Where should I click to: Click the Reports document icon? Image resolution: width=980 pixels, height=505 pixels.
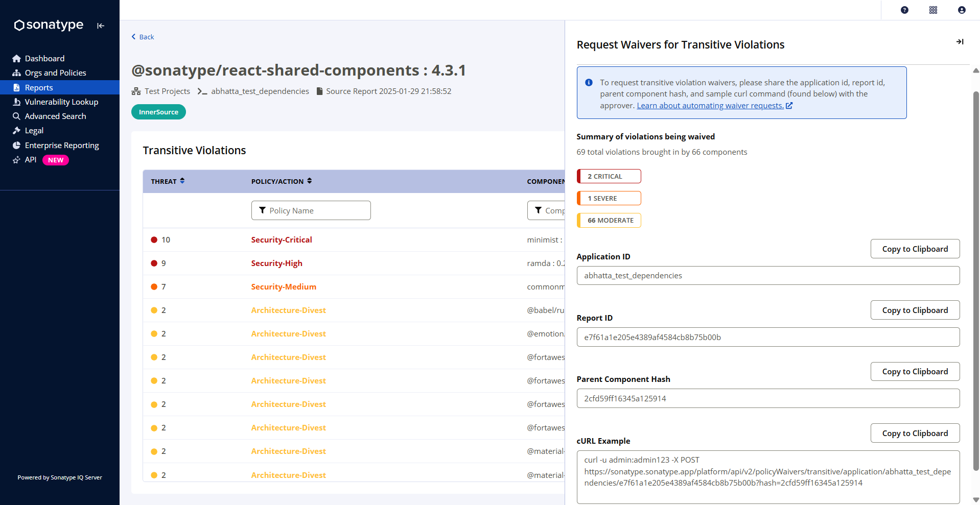[x=16, y=88]
